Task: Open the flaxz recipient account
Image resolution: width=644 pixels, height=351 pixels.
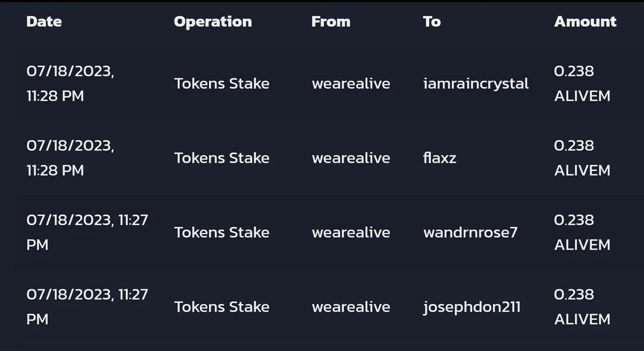Action: click(440, 158)
